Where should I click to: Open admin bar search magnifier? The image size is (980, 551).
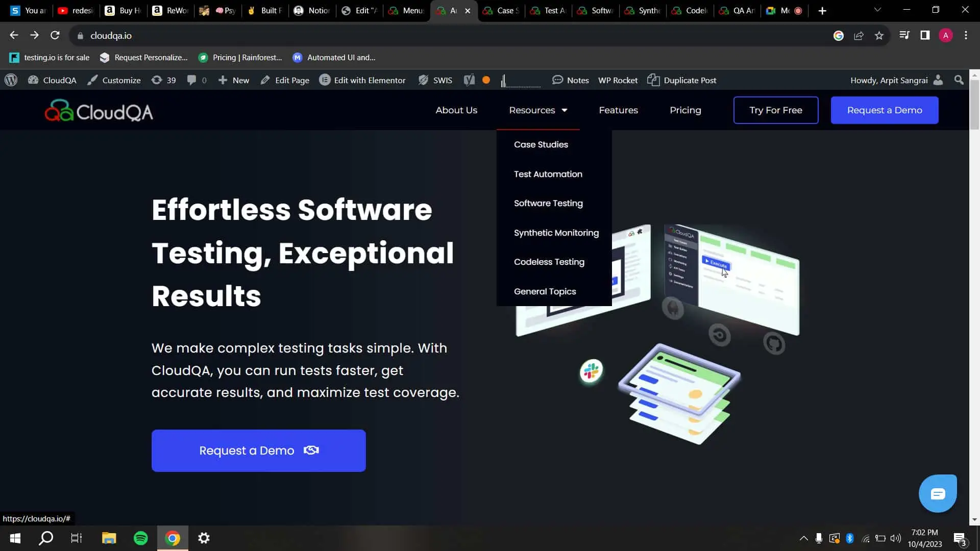point(959,80)
